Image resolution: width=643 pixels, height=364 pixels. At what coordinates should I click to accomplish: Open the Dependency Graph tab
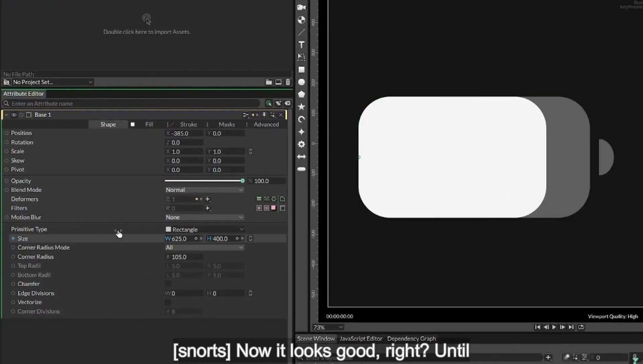pyautogui.click(x=412, y=339)
